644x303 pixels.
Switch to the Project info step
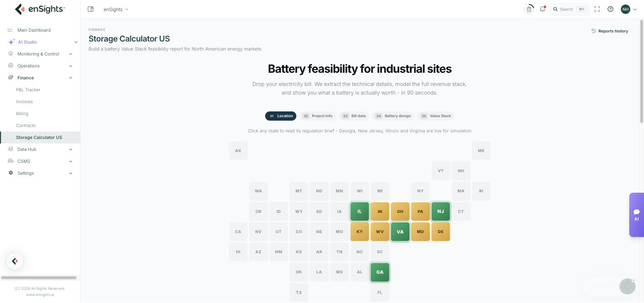317,116
